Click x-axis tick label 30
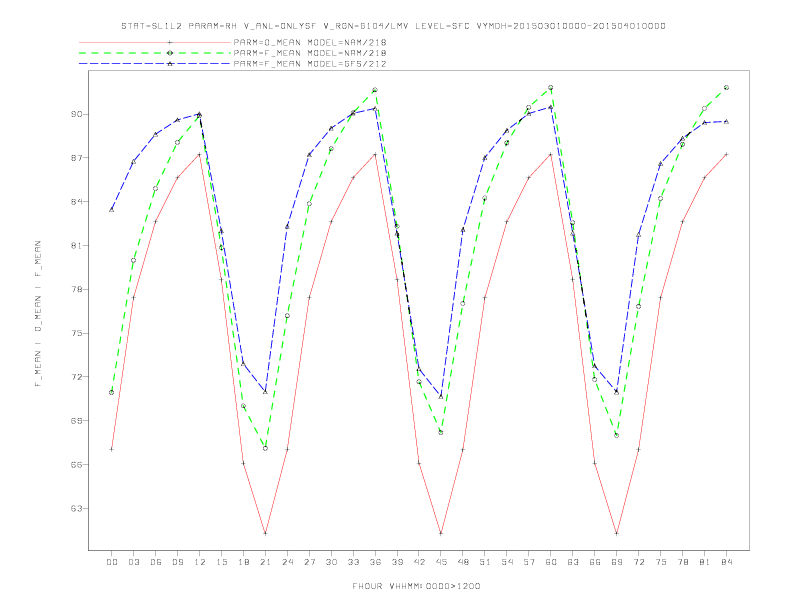 click(x=331, y=562)
